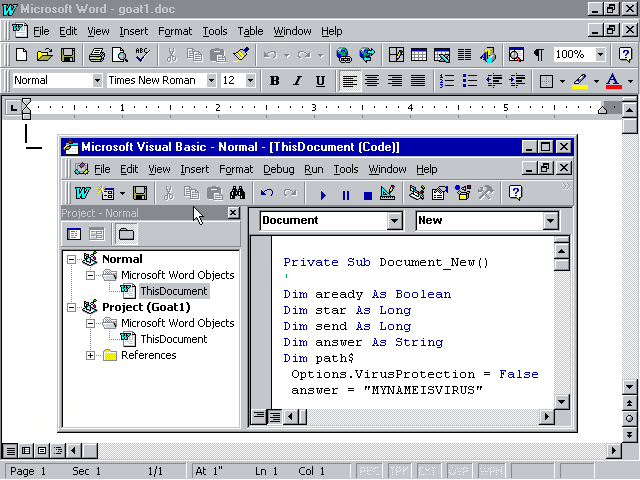Screen dimensions: 640x480
Task: Click the Office Assistant help icon in Word
Action: (x=625, y=54)
